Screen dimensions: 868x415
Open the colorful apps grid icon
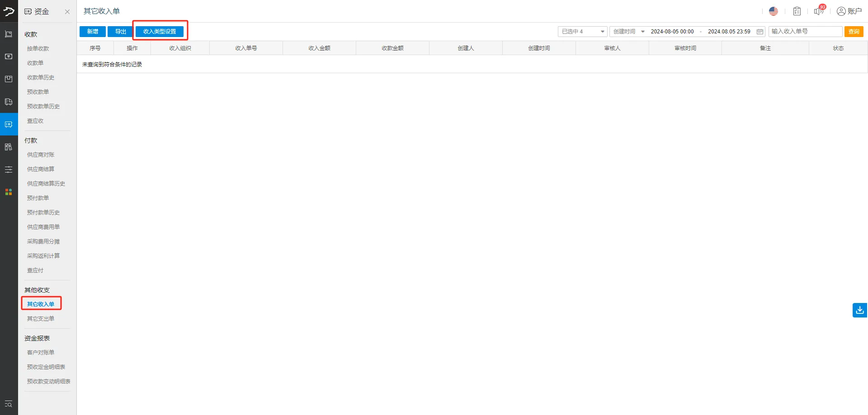(x=9, y=192)
